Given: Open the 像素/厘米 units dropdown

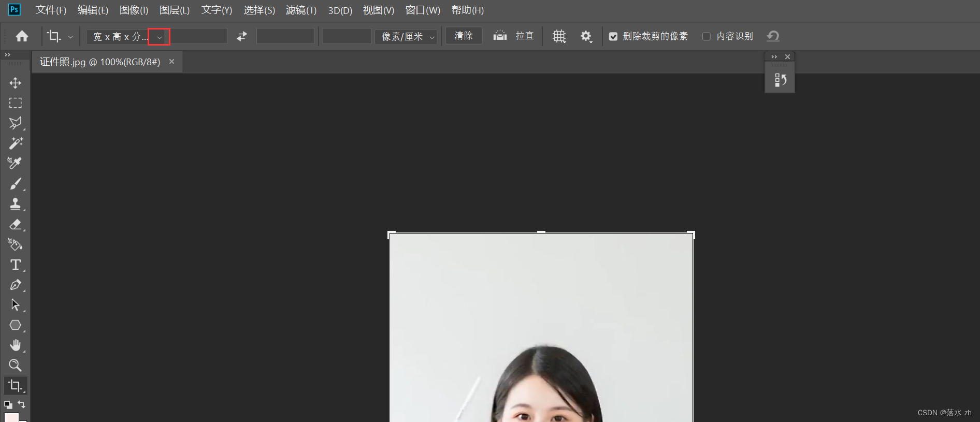Looking at the screenshot, I should point(407,36).
